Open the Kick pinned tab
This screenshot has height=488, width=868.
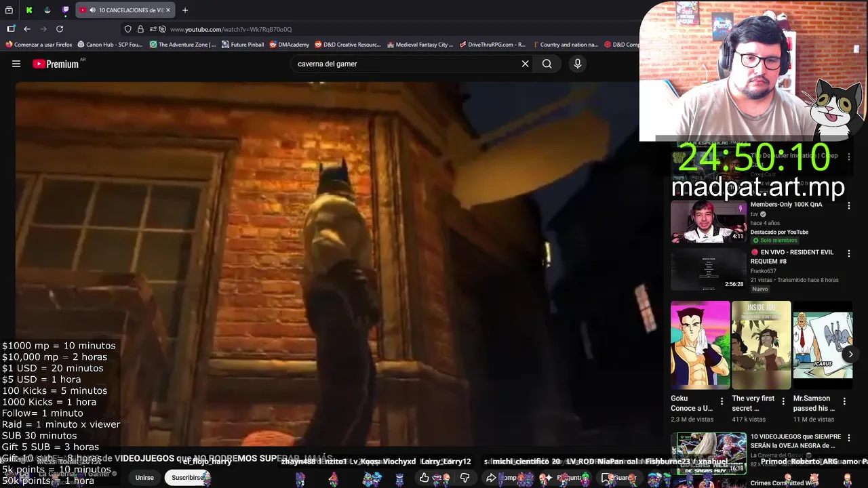click(x=29, y=10)
